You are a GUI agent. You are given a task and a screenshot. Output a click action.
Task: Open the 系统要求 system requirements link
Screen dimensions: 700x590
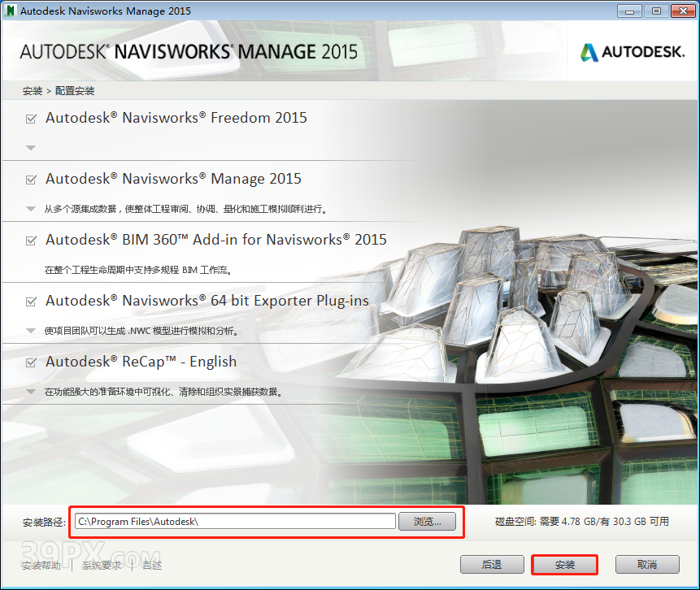click(102, 565)
